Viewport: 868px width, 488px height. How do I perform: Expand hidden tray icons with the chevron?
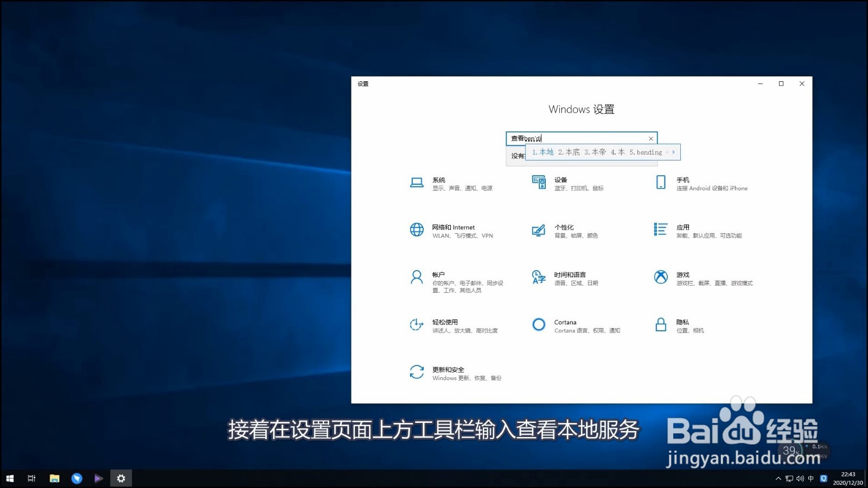click(778, 478)
